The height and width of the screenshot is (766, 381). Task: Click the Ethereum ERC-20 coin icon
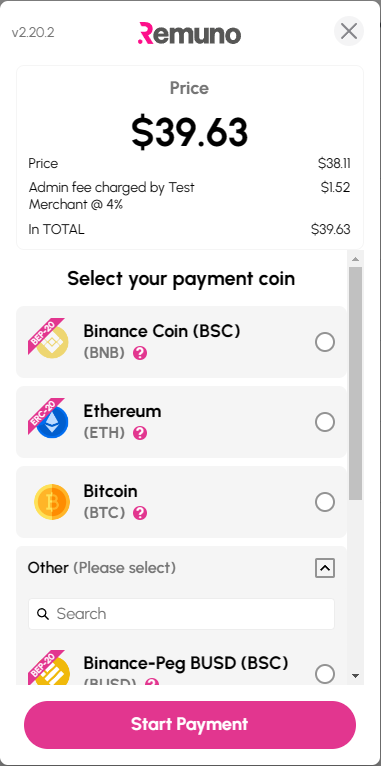pos(49,419)
